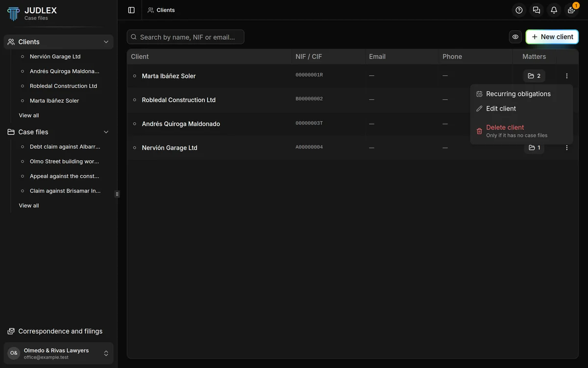The image size is (588, 368).
Task: Focus the search by name, NIF or email field
Action: [186, 37]
